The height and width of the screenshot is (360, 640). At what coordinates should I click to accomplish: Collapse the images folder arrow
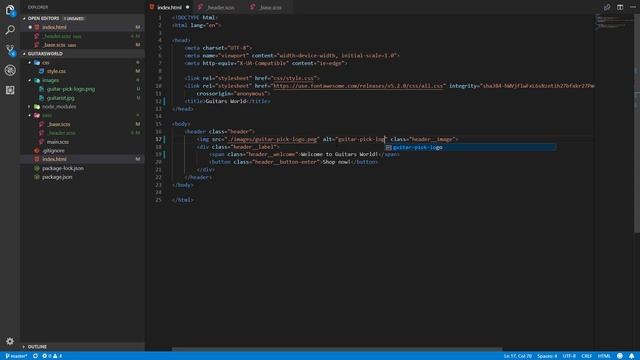[30, 80]
